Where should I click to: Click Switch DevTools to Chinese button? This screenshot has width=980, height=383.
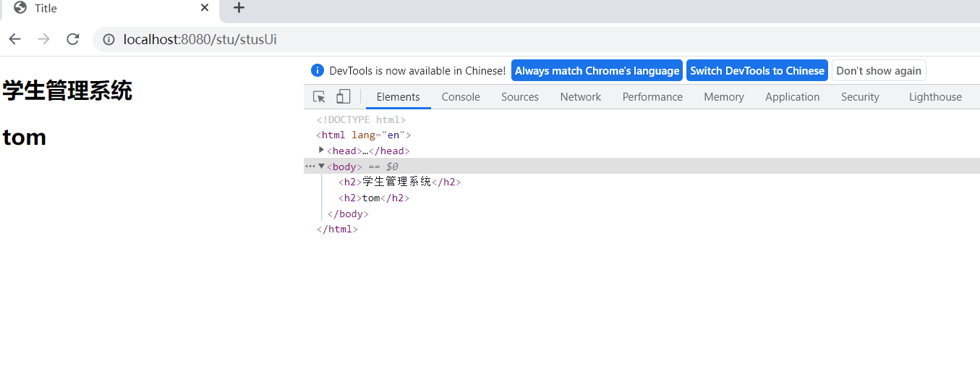[757, 70]
